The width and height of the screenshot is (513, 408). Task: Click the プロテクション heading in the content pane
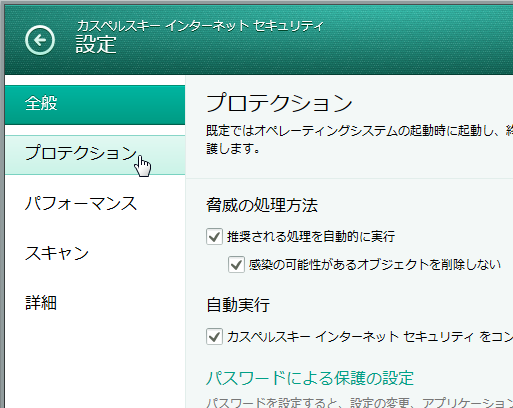pos(279,103)
